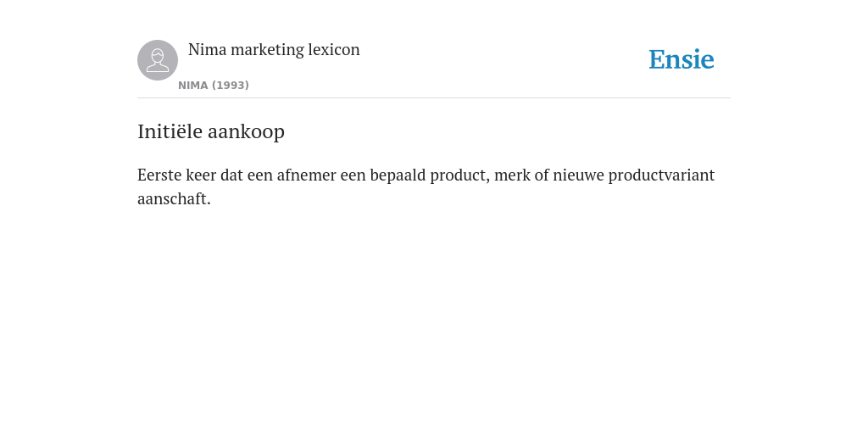Click the Nima marketing lexicon title

pos(274,49)
